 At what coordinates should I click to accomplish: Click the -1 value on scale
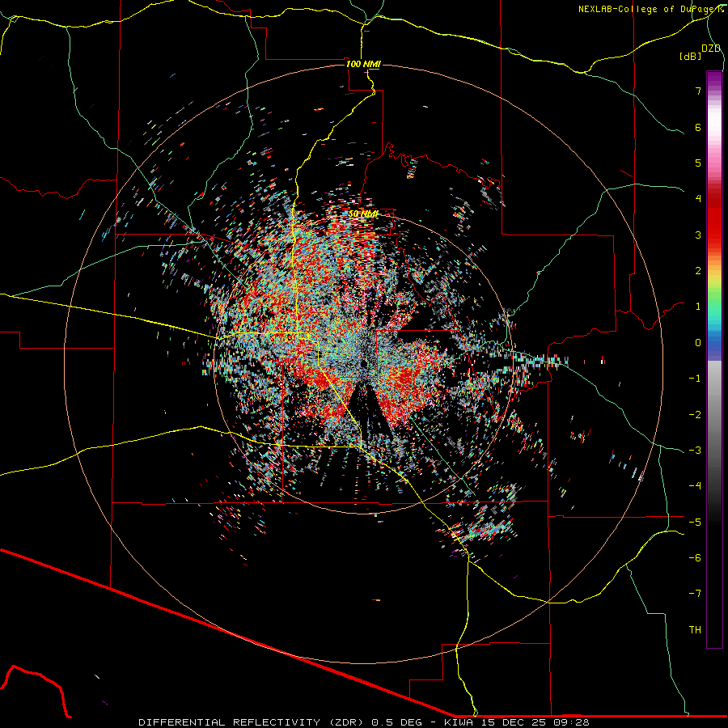tap(695, 379)
